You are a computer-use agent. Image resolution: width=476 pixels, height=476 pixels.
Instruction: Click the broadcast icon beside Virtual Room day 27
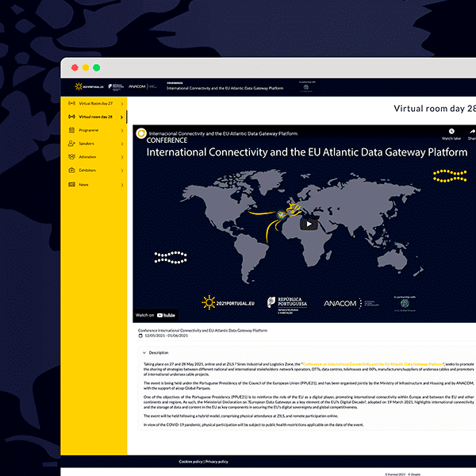point(71,103)
